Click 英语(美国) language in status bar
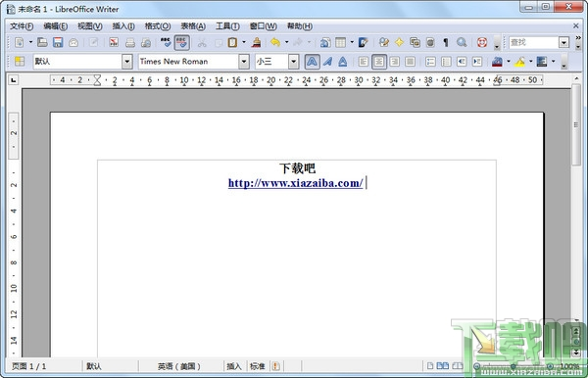Viewport: 588px width, 378px height. tap(179, 366)
